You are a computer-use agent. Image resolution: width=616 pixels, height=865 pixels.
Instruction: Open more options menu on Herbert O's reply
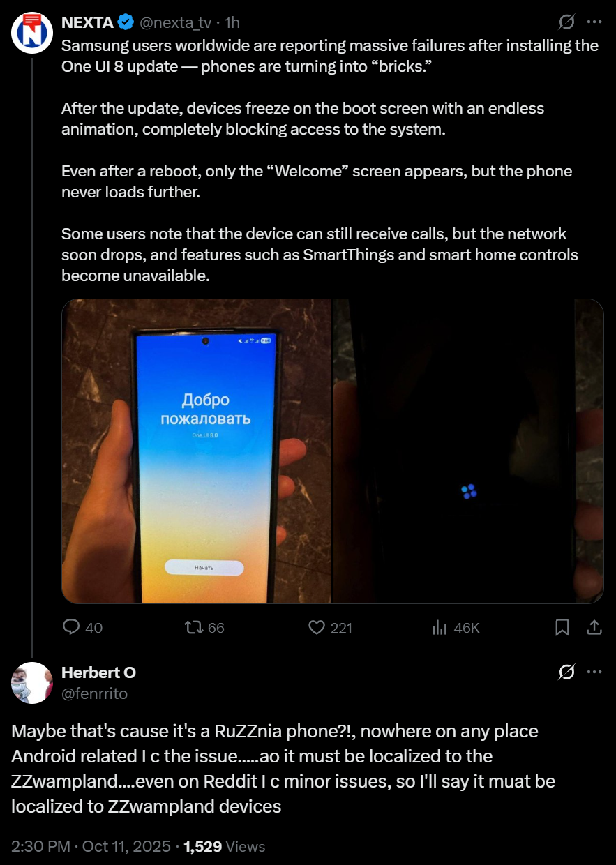(x=594, y=672)
